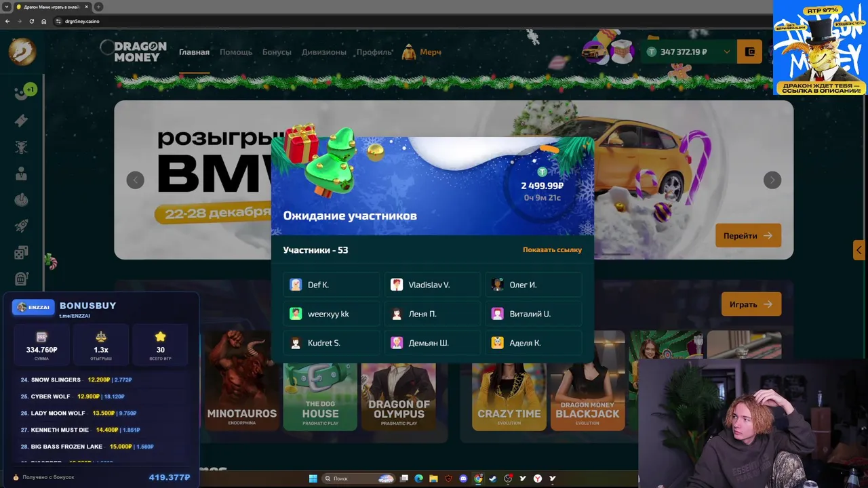Reload the browser page

(x=31, y=21)
